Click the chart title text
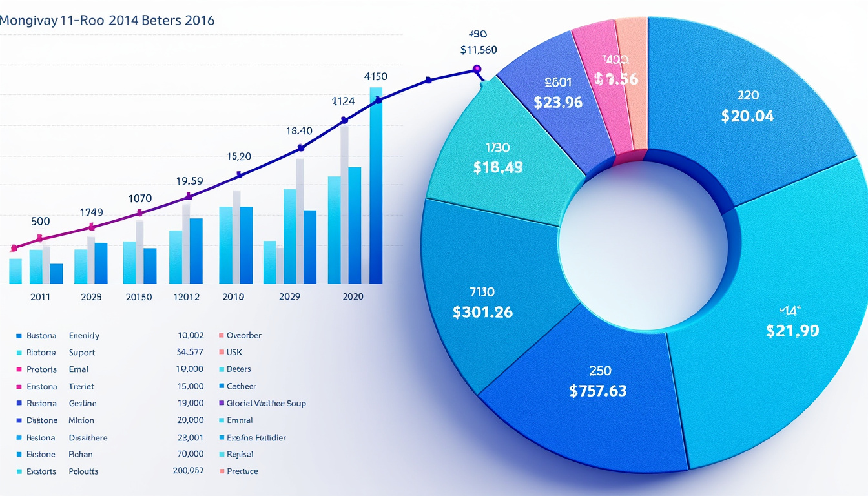Screen dimensions: 868x496 [107, 20]
